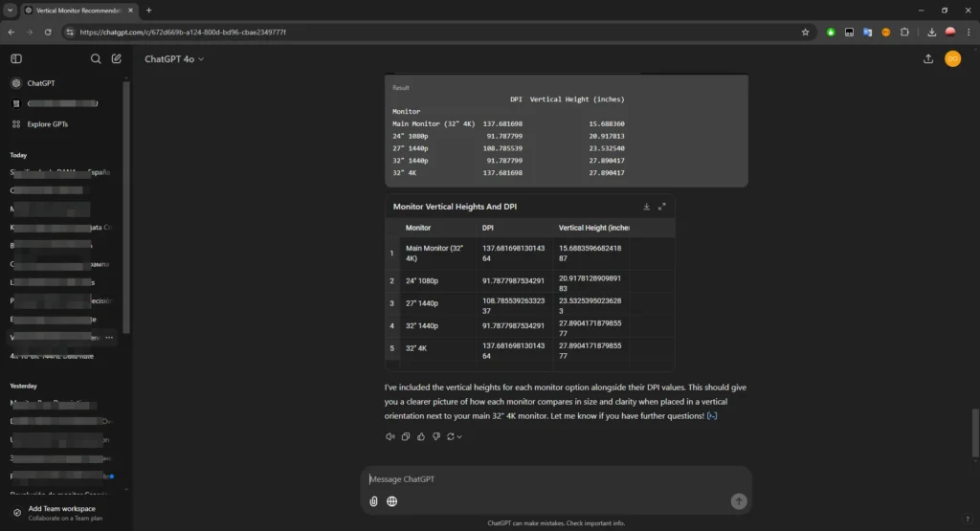Viewport: 980px width, 531px height.
Task: Select the 32" 1440p table cell
Action: [x=437, y=326]
